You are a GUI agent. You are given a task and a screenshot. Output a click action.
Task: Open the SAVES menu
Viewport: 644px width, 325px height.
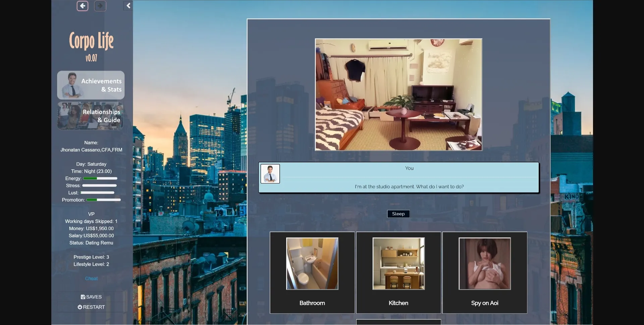click(x=91, y=297)
